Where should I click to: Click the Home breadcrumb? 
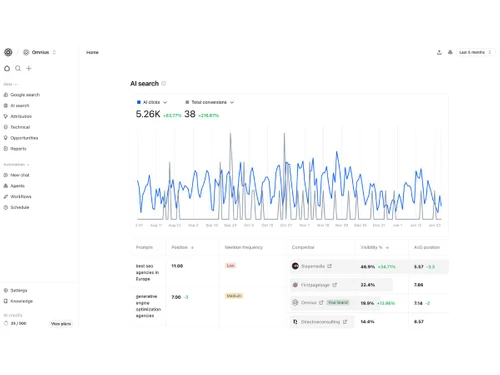pos(92,52)
